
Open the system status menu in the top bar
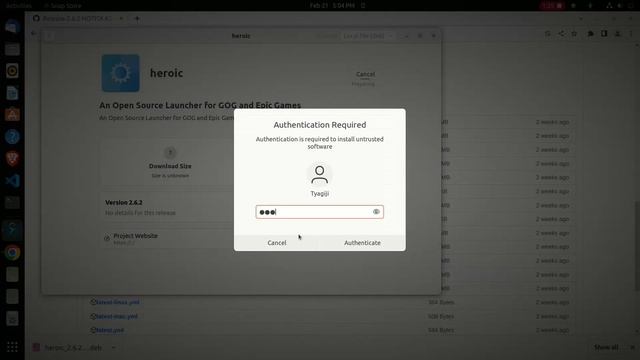point(620,5)
